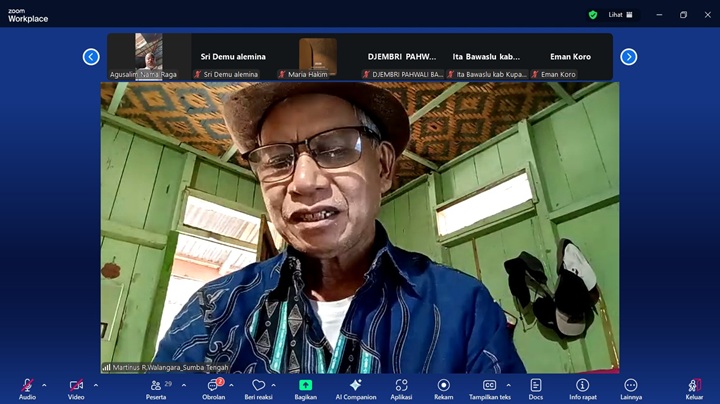Minimize the Zoom window

[659, 15]
